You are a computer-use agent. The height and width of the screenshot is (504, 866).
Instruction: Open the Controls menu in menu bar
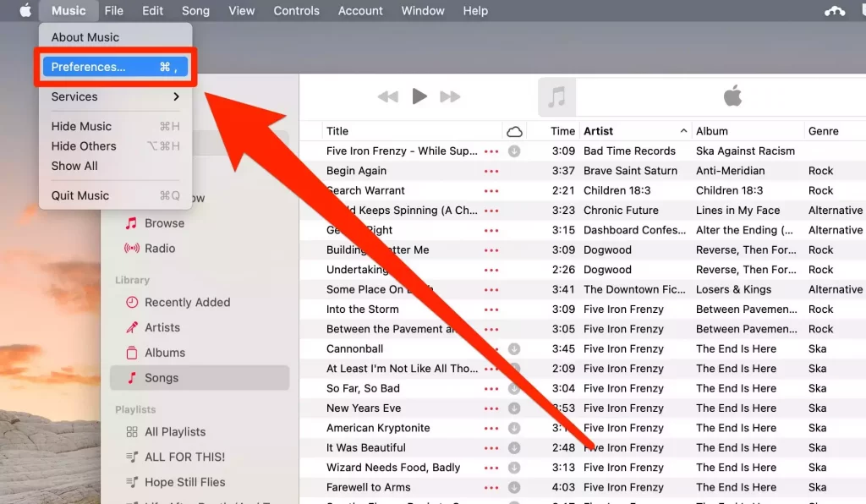click(297, 10)
